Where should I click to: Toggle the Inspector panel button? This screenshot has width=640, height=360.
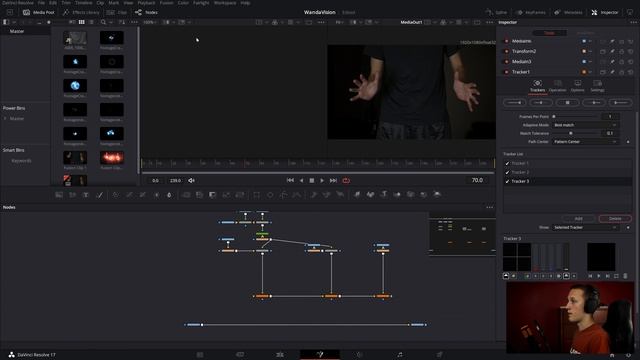(605, 13)
